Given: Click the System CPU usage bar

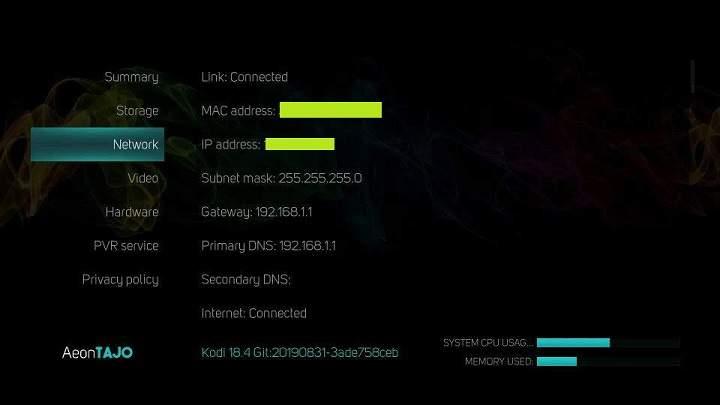Looking at the screenshot, I should 608,343.
